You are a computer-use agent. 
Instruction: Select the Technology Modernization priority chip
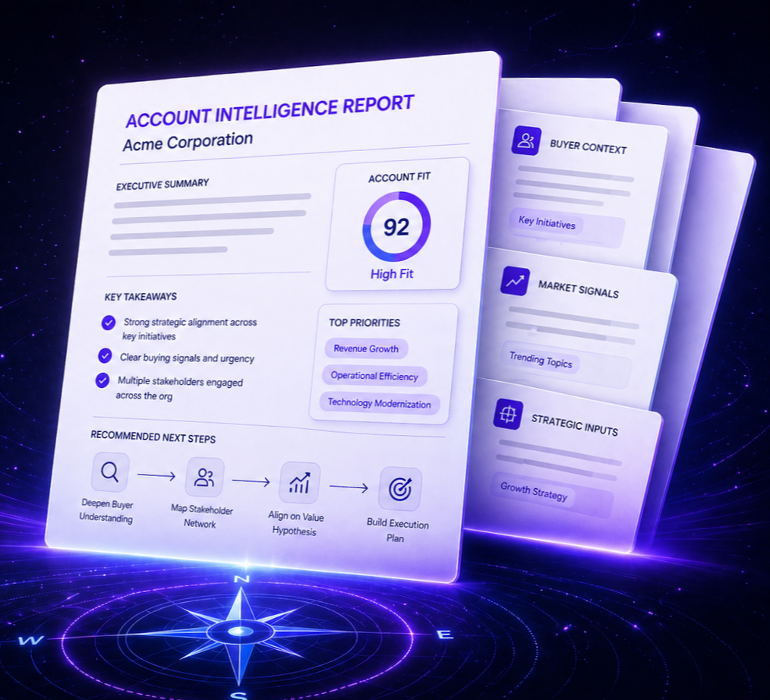[x=379, y=403]
